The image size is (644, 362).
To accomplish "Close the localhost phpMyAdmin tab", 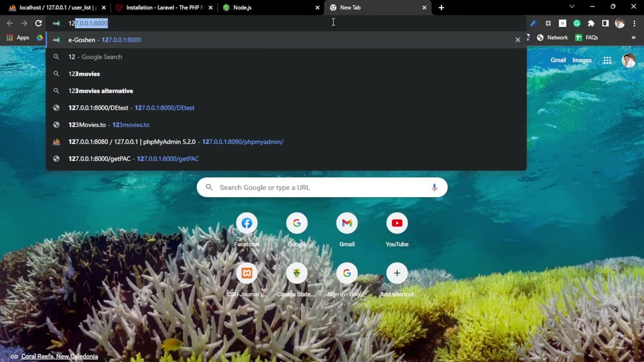I will [x=103, y=8].
